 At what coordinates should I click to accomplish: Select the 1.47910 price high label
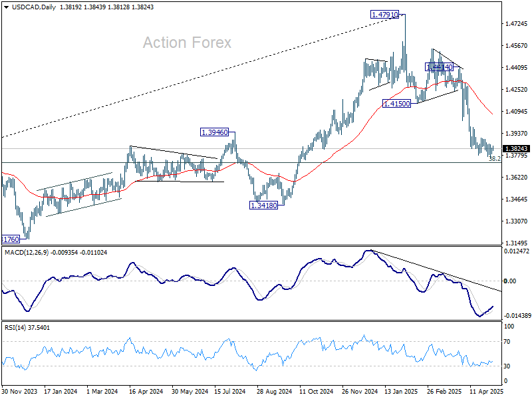384,15
